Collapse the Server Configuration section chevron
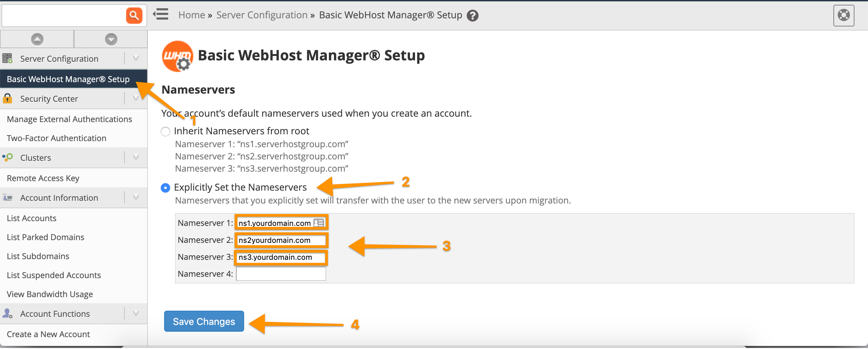 tap(136, 58)
